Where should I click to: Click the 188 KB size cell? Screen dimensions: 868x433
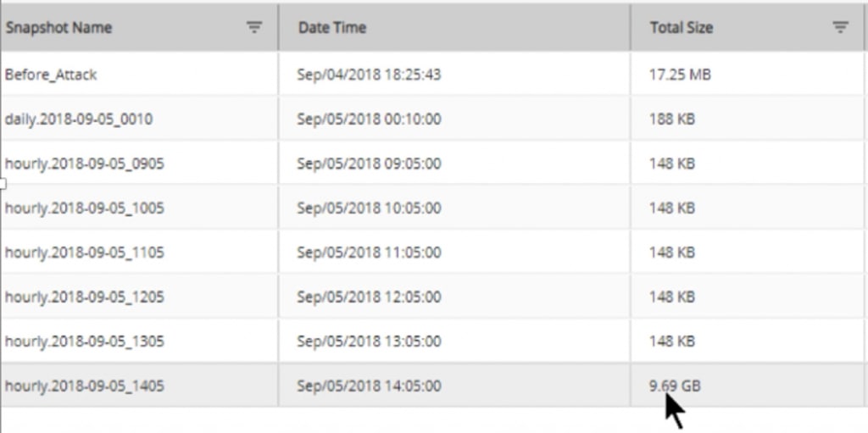(x=672, y=119)
